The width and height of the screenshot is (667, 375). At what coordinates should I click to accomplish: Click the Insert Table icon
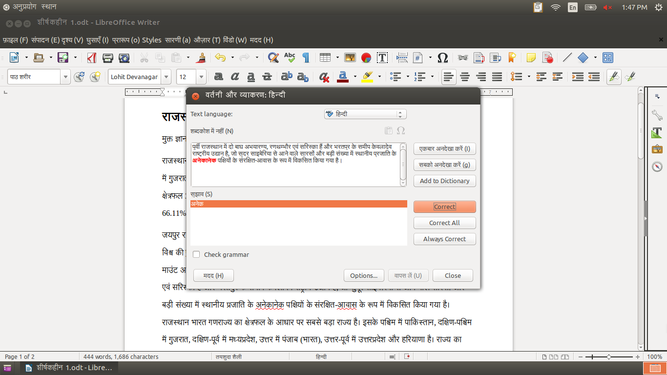tap(325, 57)
